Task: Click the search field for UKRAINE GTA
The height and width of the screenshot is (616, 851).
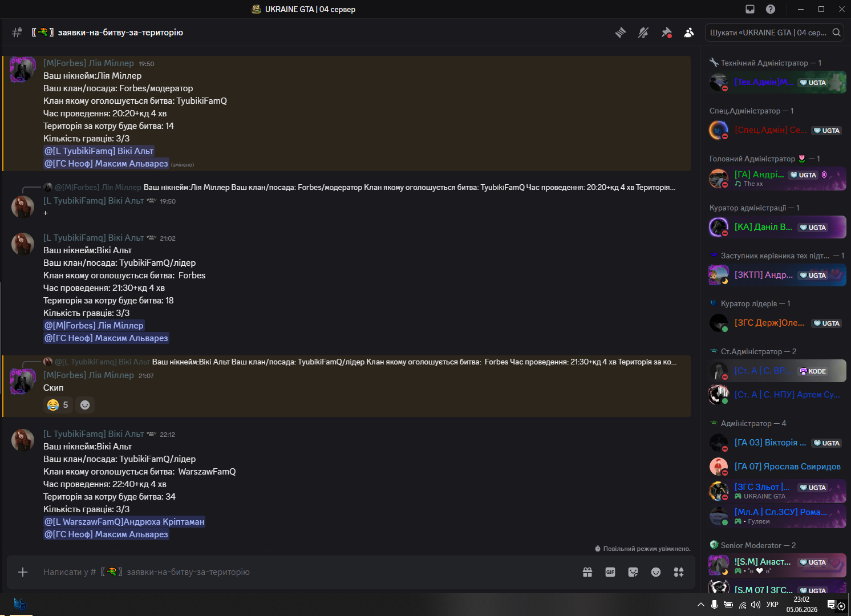Action: coord(775,33)
